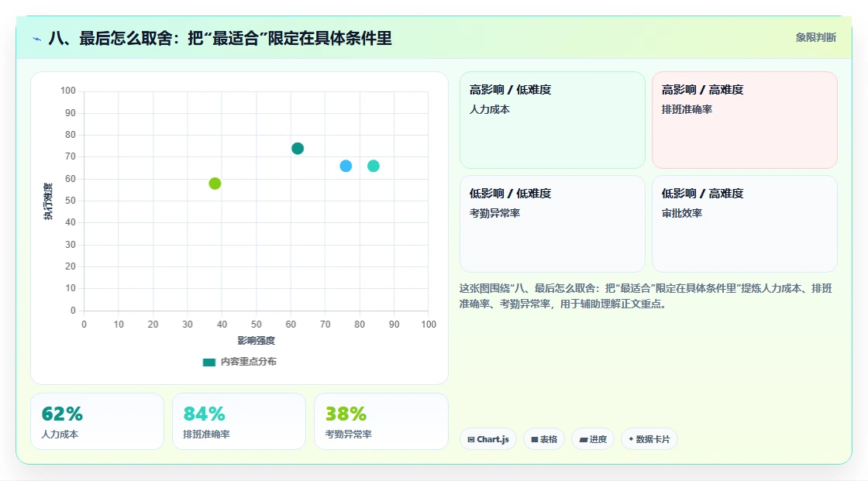Open the 低影响 / 低难度 quadrant card
The height and width of the screenshot is (481, 868).
[553, 224]
